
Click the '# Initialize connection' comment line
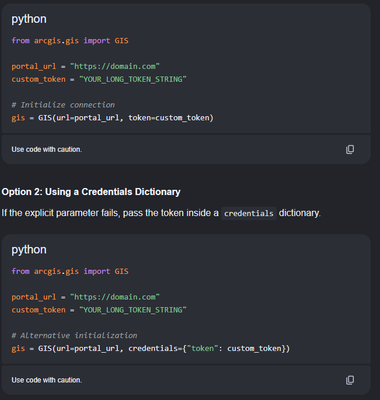[x=63, y=105]
